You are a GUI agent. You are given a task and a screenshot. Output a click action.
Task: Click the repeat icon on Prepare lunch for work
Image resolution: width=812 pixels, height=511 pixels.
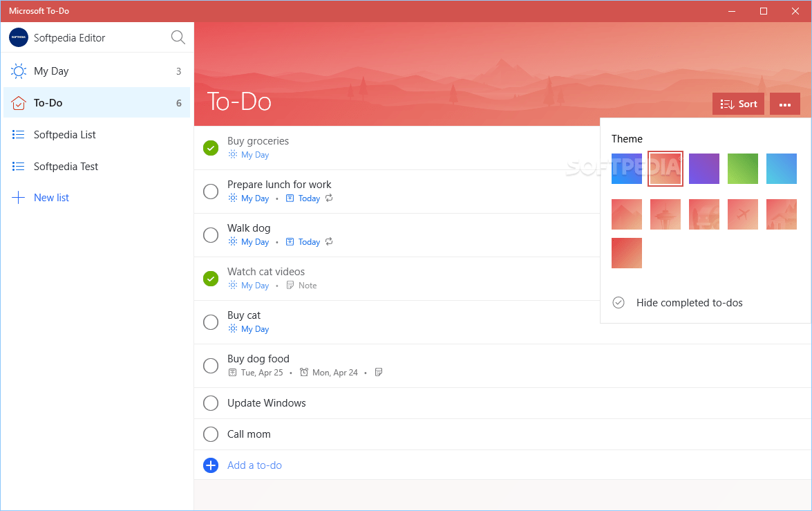pyautogui.click(x=329, y=198)
